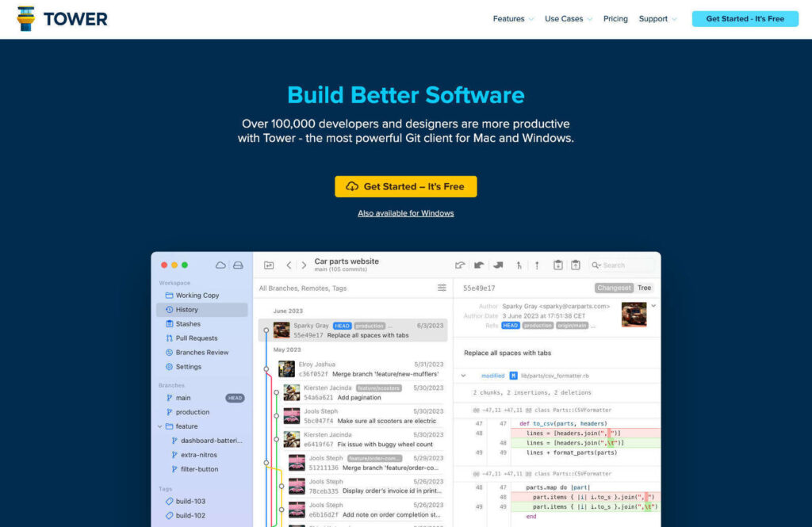Viewport: 812px width, 527px height.
Task: Click the Car parts website title
Action: tap(347, 262)
